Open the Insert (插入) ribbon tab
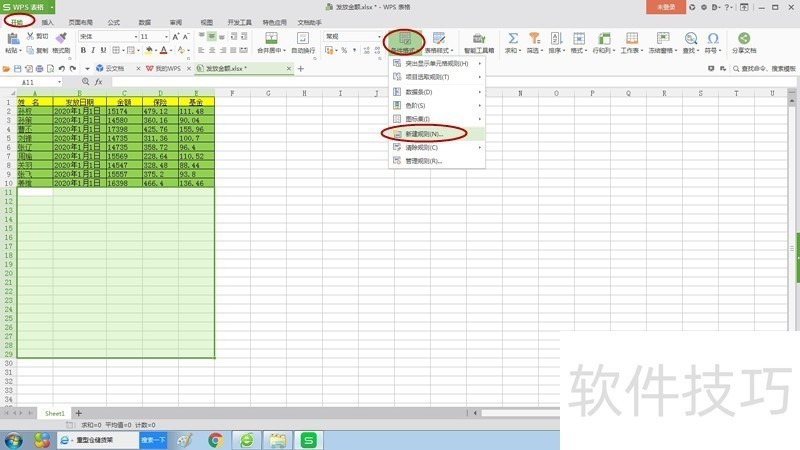Screen dimensions: 800x450 (47, 22)
